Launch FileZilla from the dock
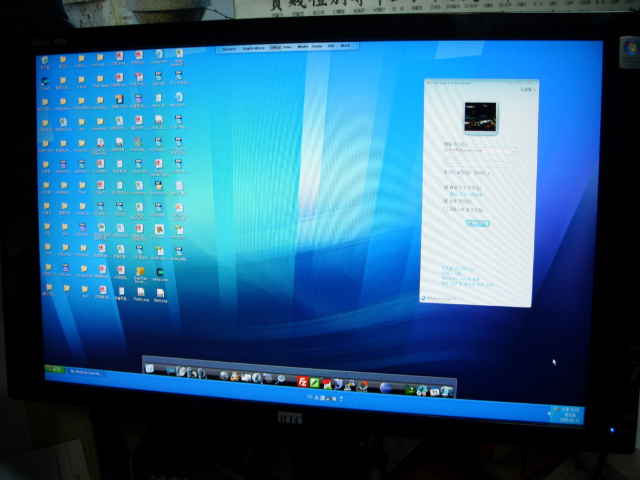 (x=302, y=382)
